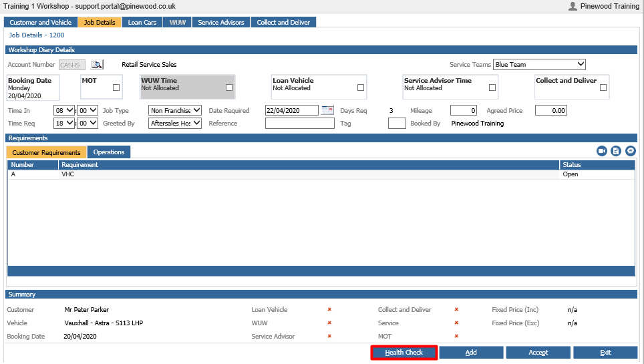
Task: Click the Health Check button
Action: point(404,353)
